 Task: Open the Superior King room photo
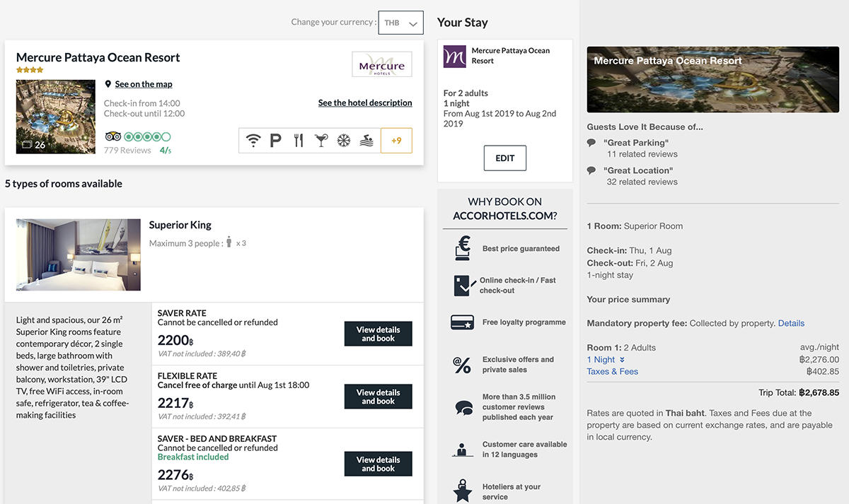point(79,254)
